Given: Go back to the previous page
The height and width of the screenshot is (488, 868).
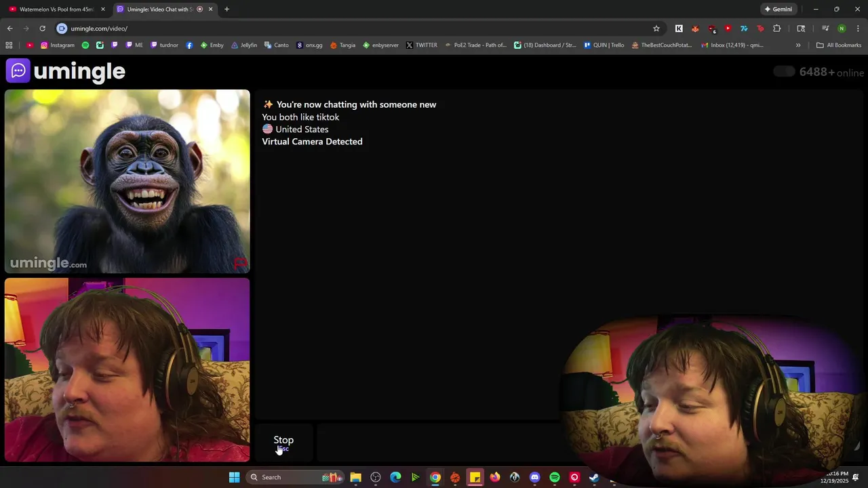Looking at the screenshot, I should [9, 28].
